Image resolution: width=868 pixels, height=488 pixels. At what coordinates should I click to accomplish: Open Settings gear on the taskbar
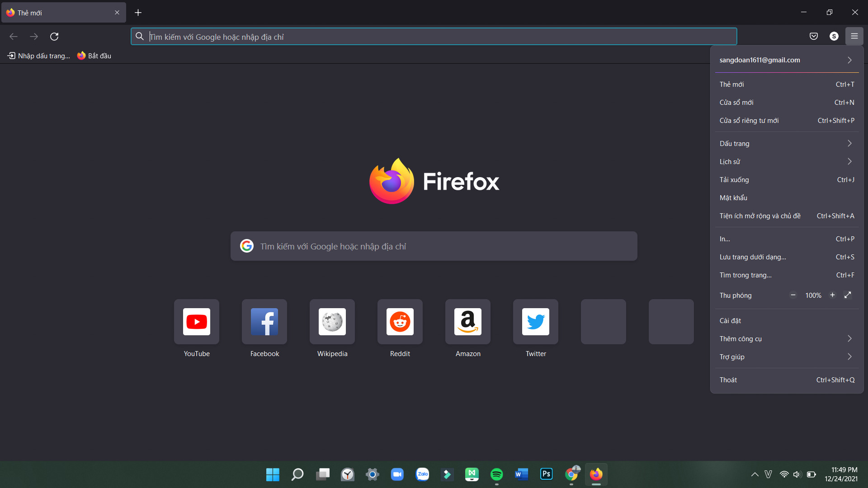point(373,474)
